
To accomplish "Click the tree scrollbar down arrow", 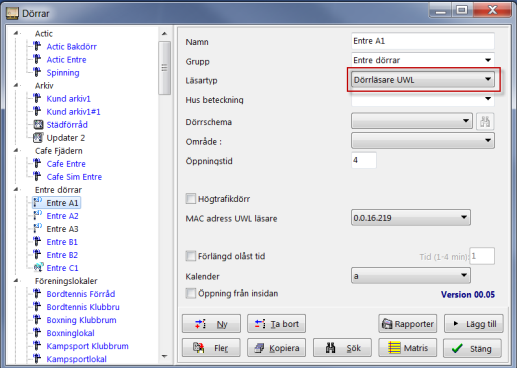I will click(164, 356).
